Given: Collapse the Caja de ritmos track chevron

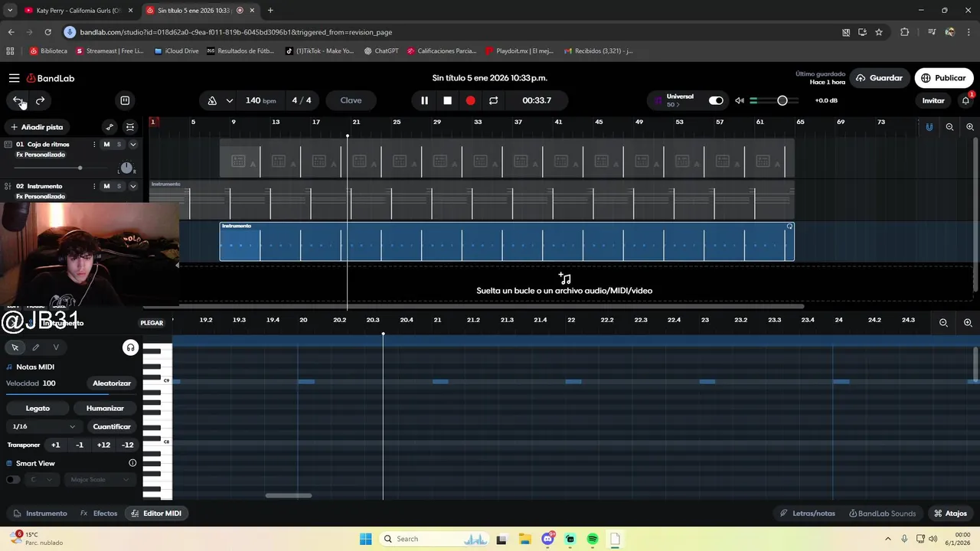Looking at the screenshot, I should pyautogui.click(x=132, y=145).
